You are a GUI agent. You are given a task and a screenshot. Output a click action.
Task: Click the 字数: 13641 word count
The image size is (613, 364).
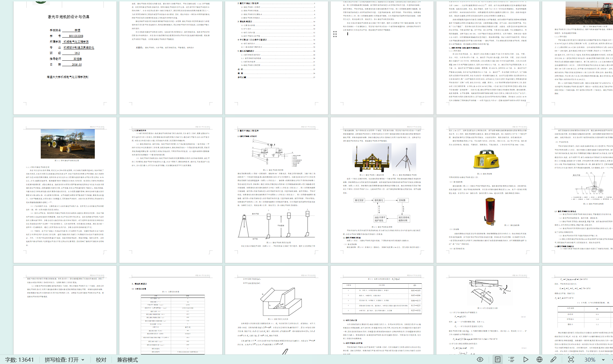coord(19,360)
